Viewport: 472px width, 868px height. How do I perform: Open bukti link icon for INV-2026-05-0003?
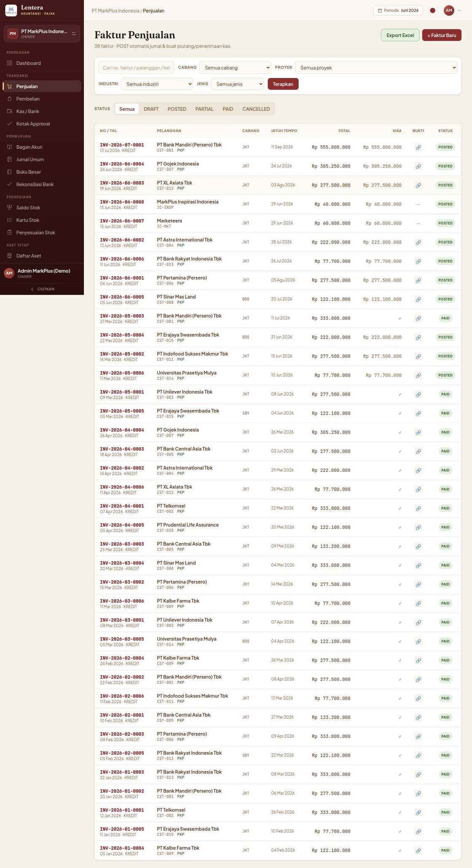pos(418,319)
